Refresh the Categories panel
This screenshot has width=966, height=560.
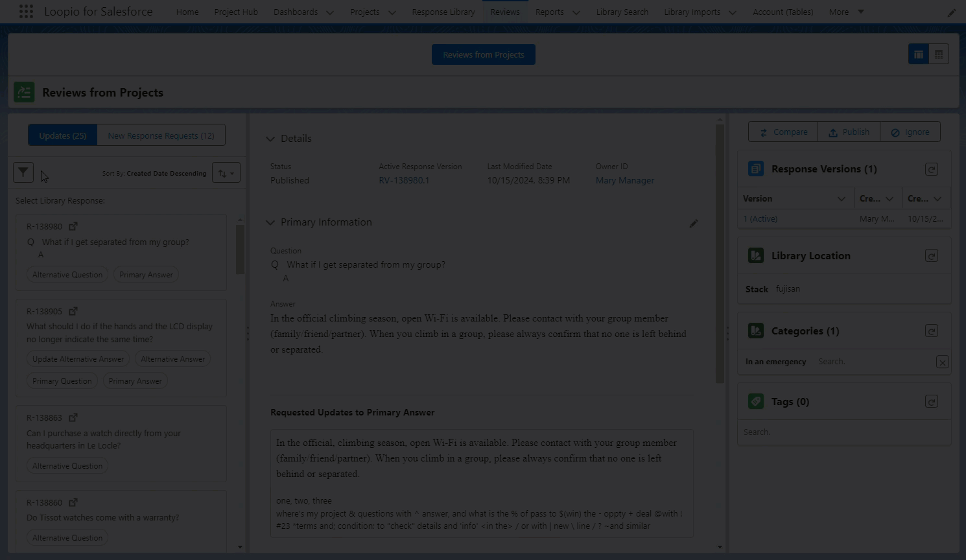[932, 331]
